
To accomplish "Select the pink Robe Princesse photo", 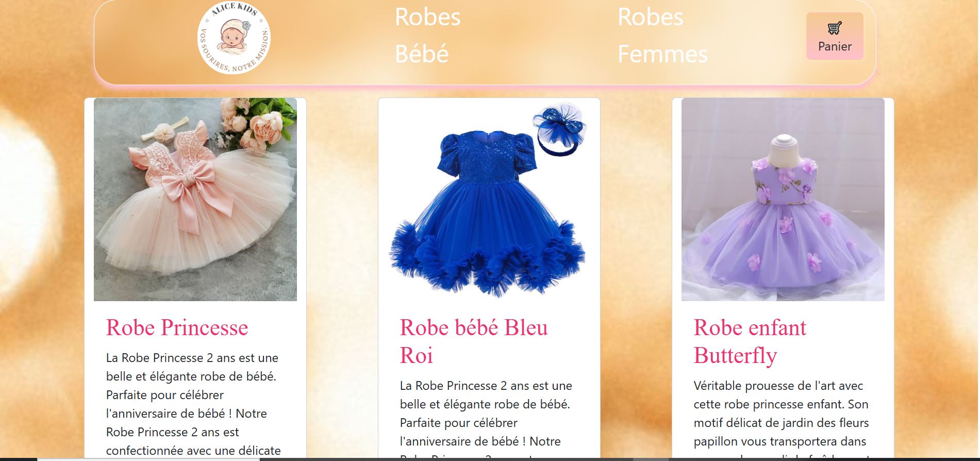I will click(x=195, y=200).
